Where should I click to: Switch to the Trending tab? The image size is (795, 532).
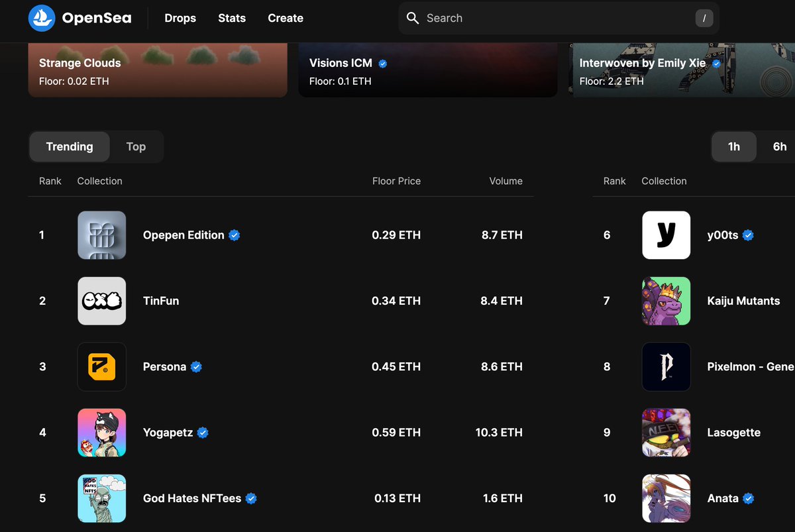(x=70, y=146)
